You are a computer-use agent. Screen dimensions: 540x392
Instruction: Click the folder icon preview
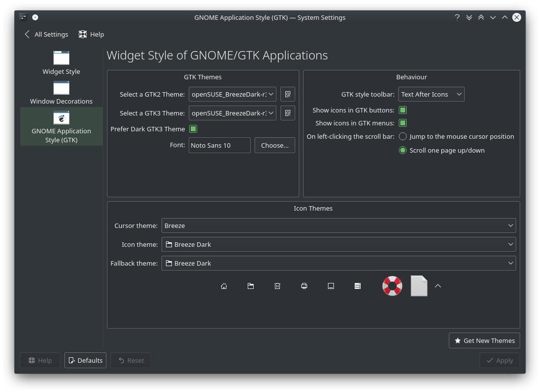click(x=251, y=286)
